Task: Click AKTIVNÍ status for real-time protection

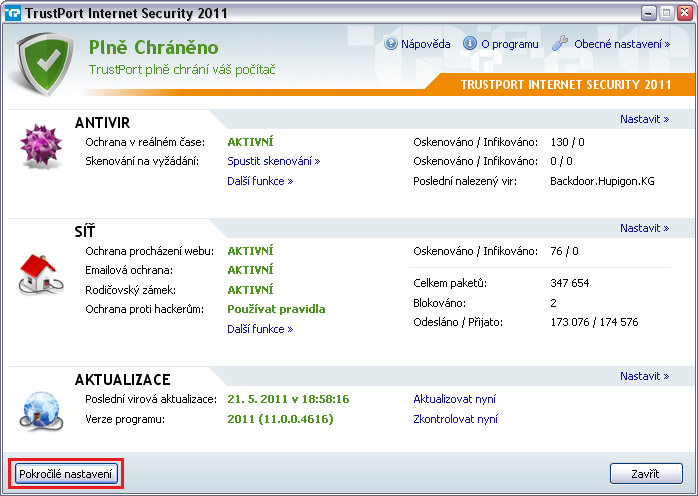Action: click(x=250, y=142)
